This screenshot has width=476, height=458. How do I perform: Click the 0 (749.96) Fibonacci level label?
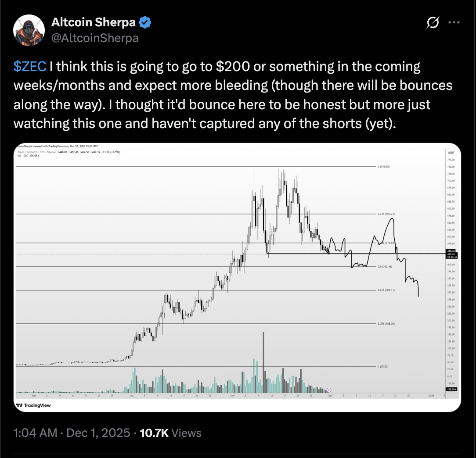384,167
